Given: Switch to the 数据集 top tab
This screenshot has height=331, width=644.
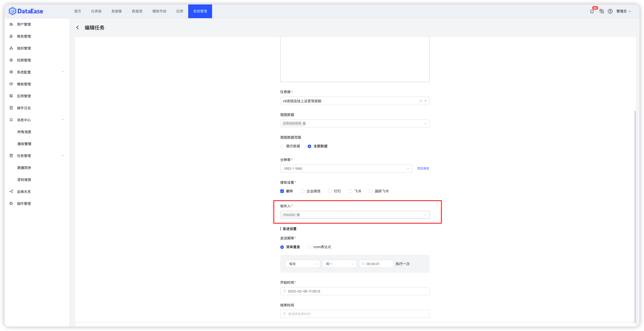Looking at the screenshot, I should point(117,11).
